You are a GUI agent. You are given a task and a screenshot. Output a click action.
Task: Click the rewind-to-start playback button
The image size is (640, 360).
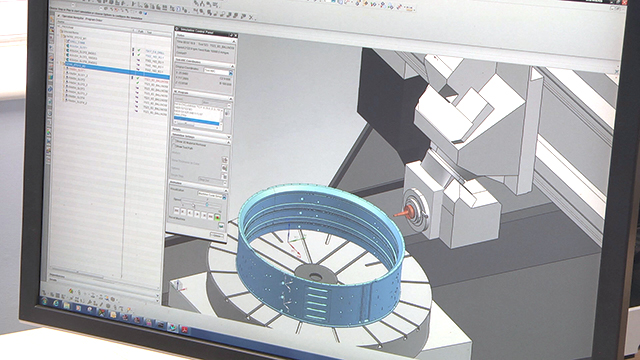pyautogui.click(x=176, y=210)
